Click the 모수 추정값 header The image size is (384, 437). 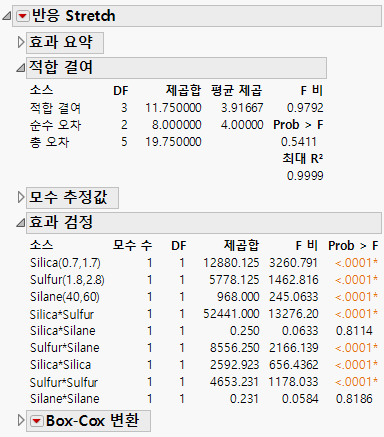pyautogui.click(x=72, y=198)
